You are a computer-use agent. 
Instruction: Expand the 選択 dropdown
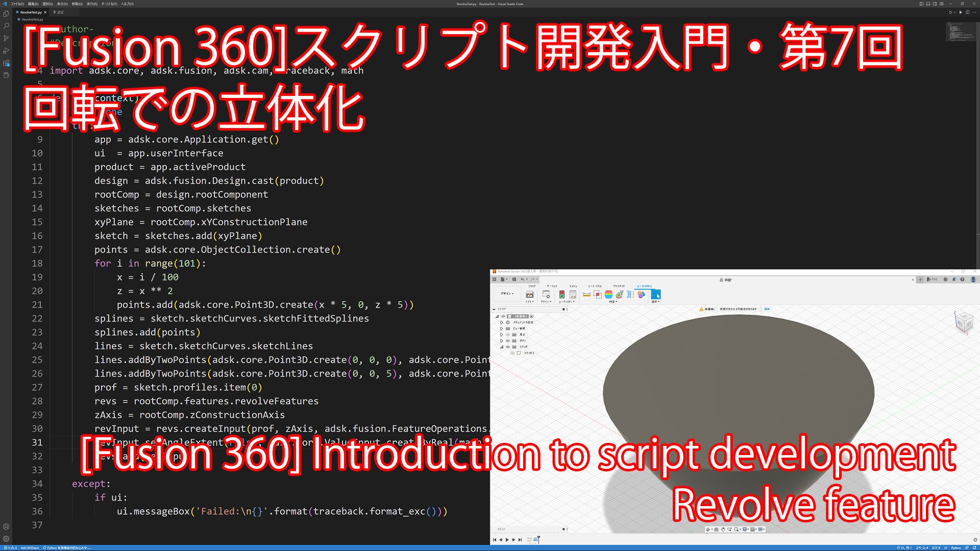[655, 302]
